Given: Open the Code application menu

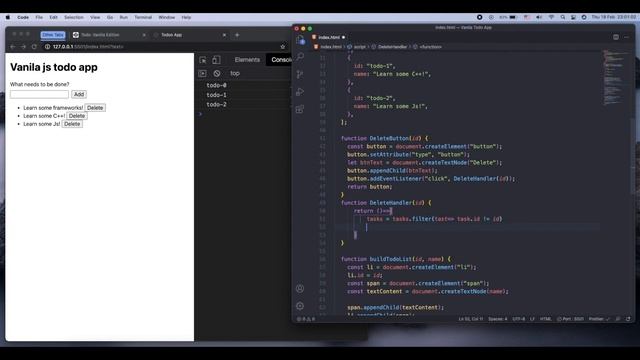Looking at the screenshot, I should [23, 18].
